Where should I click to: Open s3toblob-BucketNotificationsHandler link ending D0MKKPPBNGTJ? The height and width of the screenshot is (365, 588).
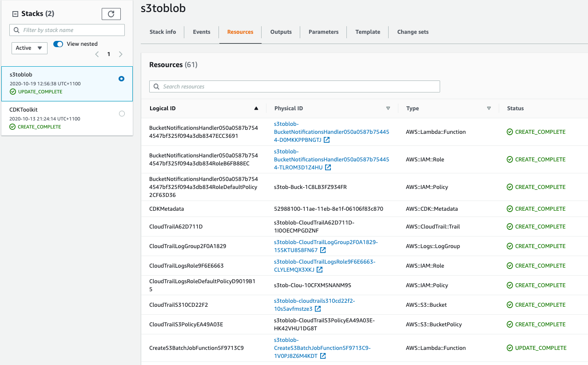[x=331, y=132]
